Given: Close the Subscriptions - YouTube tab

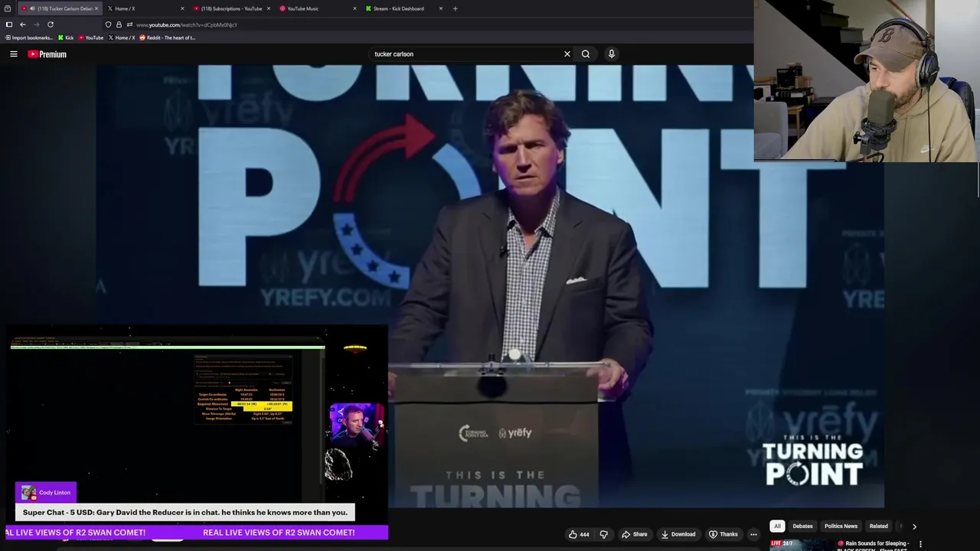Looking at the screenshot, I should [x=268, y=8].
